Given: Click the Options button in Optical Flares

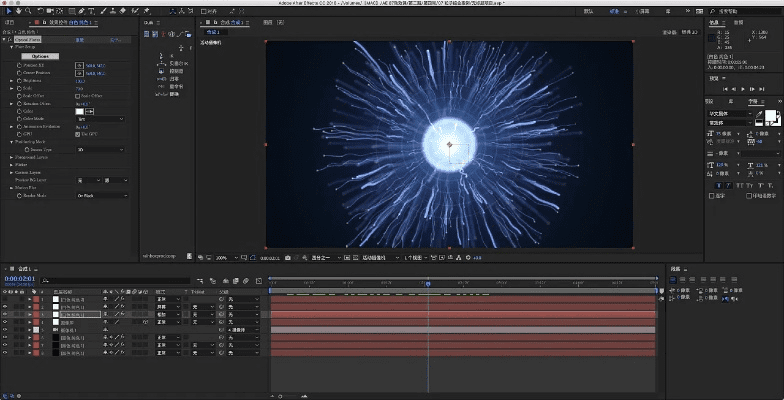Looking at the screenshot, I should [39, 56].
